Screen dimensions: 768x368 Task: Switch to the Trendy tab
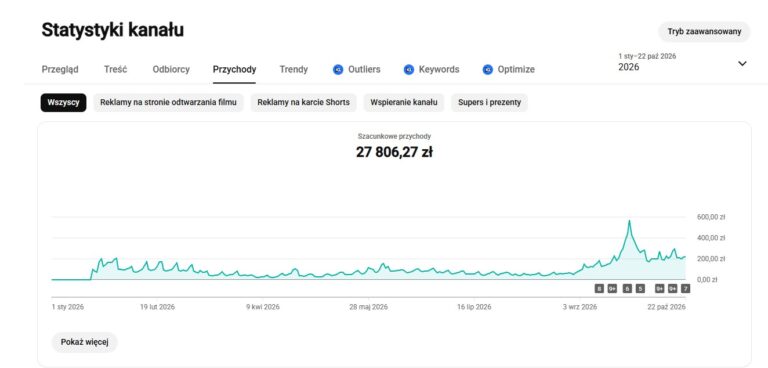(293, 70)
